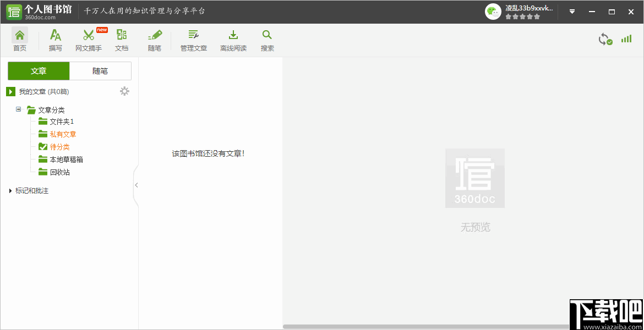Switch to the 随笔 tab
Image resolution: width=644 pixels, height=330 pixels.
pyautogui.click(x=100, y=70)
